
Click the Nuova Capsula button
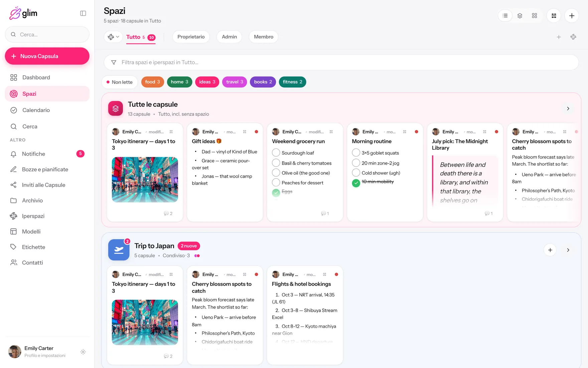click(47, 56)
